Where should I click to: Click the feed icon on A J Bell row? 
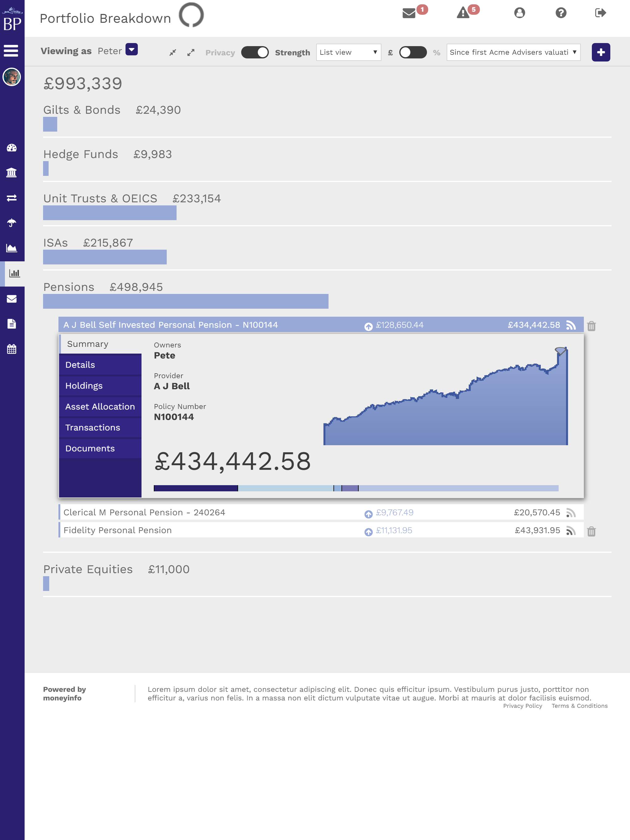coord(571,325)
